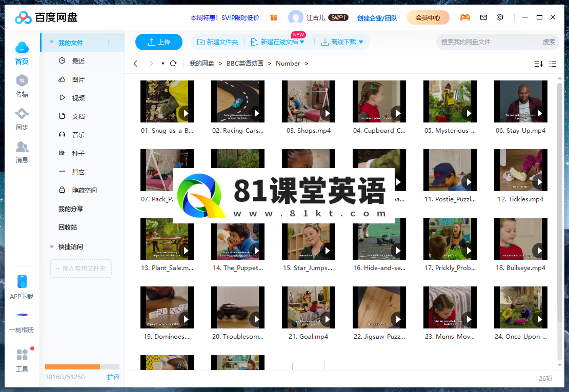
Task: Click the 拖入常用文件夹 drop area
Action: (x=81, y=269)
